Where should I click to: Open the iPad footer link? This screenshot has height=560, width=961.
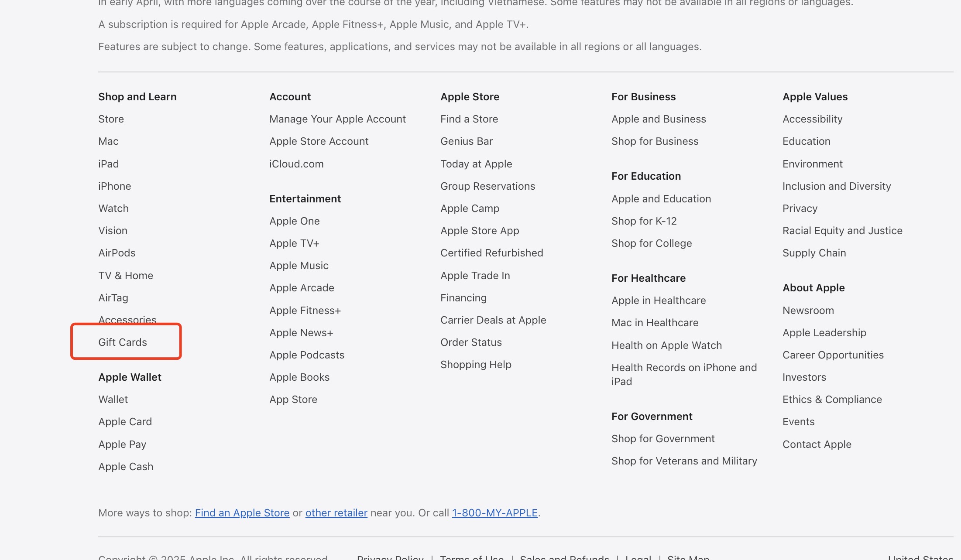click(108, 164)
